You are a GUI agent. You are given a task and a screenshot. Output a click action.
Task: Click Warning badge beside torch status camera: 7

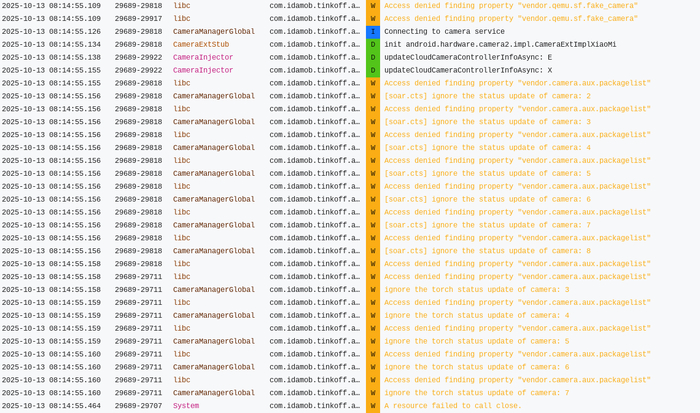click(372, 393)
